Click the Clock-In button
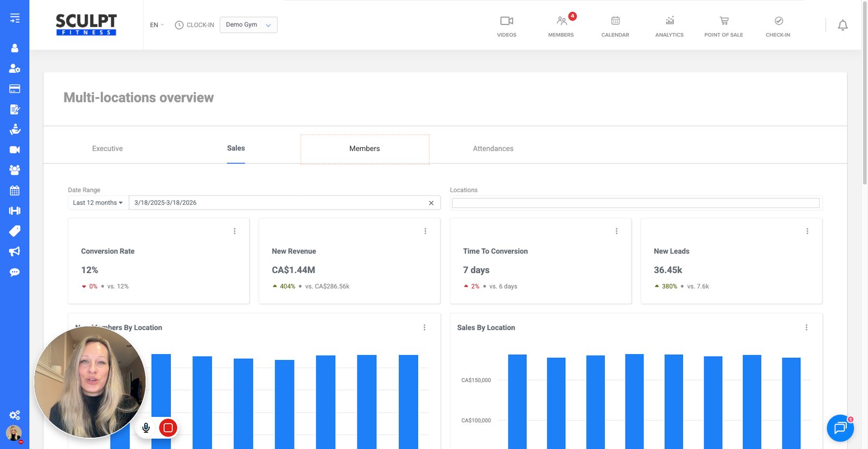The image size is (868, 449). point(194,25)
